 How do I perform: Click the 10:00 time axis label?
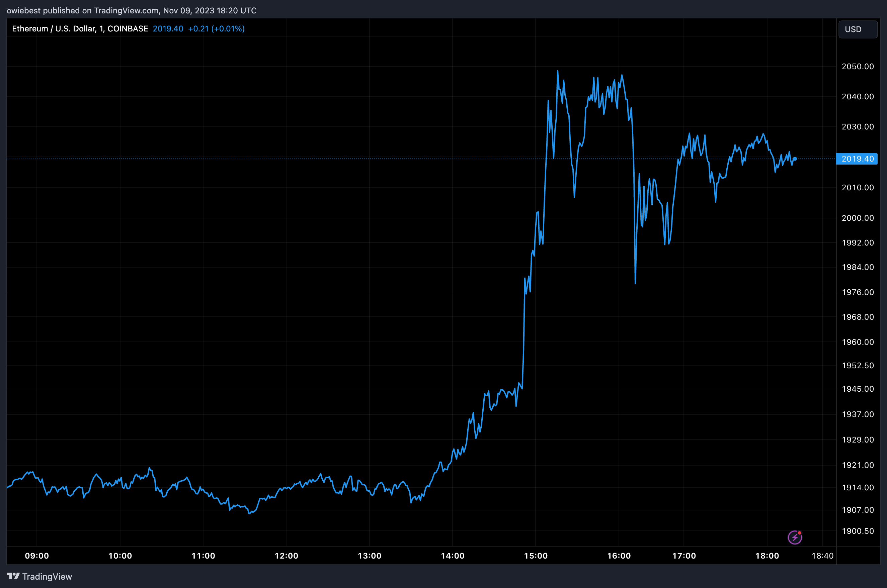click(120, 556)
